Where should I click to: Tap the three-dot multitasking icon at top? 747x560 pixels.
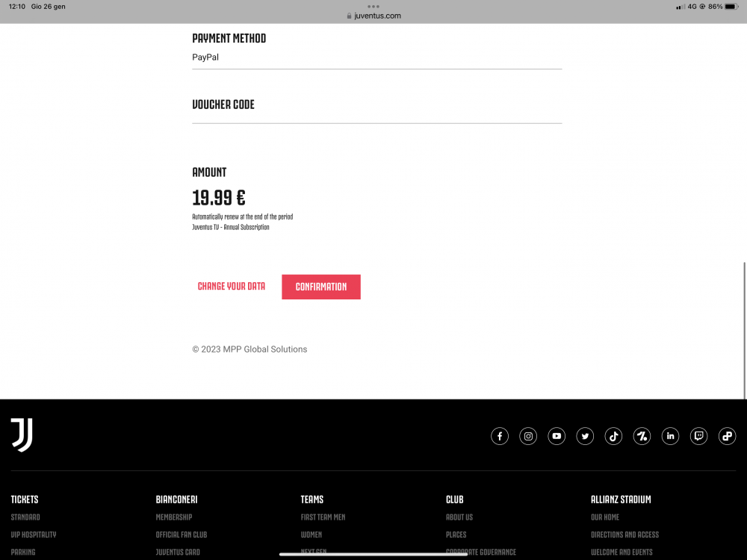coord(373,6)
